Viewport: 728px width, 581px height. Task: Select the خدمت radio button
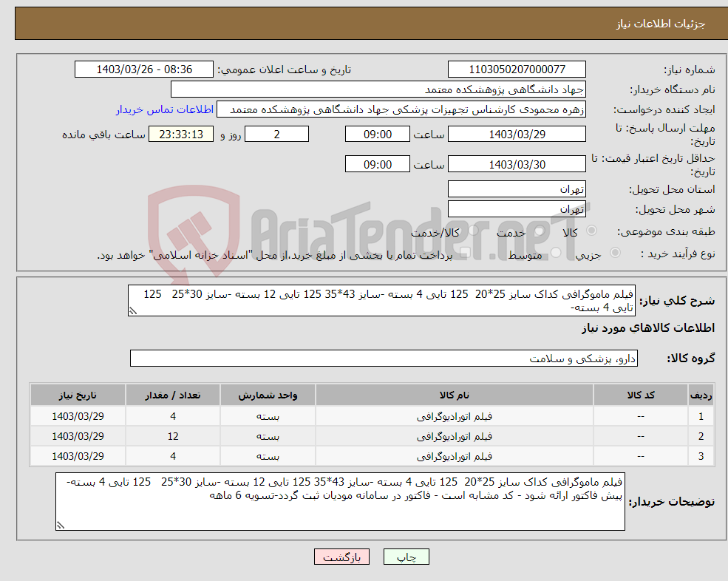(x=539, y=231)
